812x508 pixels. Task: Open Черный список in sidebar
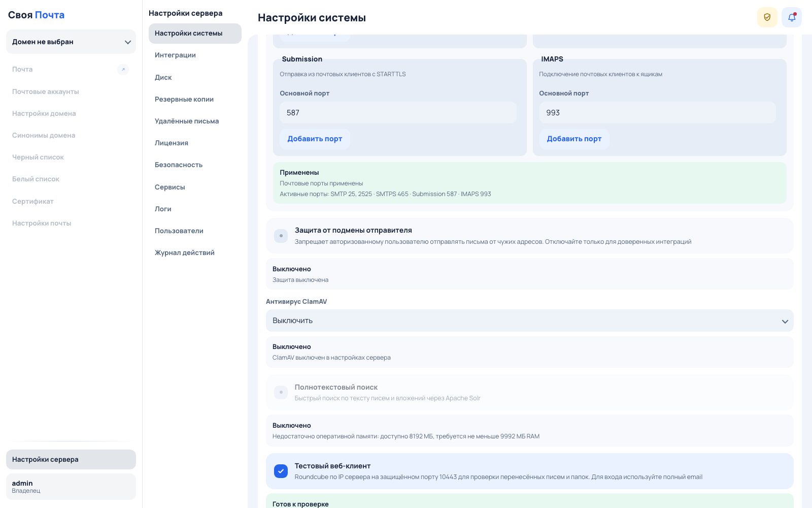pyautogui.click(x=71, y=157)
